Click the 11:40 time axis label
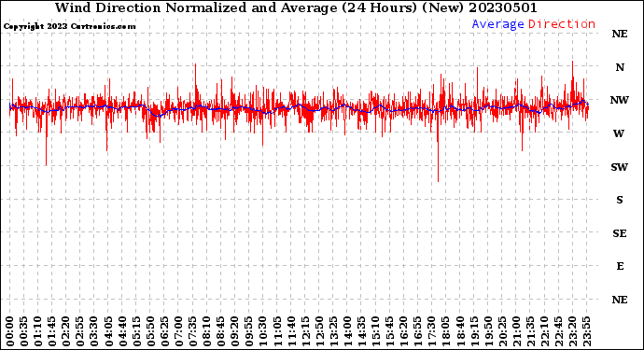The width and height of the screenshot is (644, 350). click(x=291, y=331)
